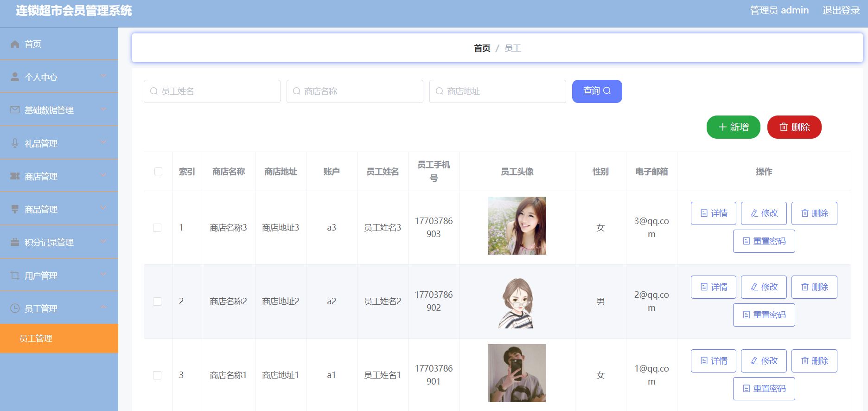Select the highlighted 员工管理 submenu item
Viewport: 868px width, 411px height.
pyautogui.click(x=59, y=339)
